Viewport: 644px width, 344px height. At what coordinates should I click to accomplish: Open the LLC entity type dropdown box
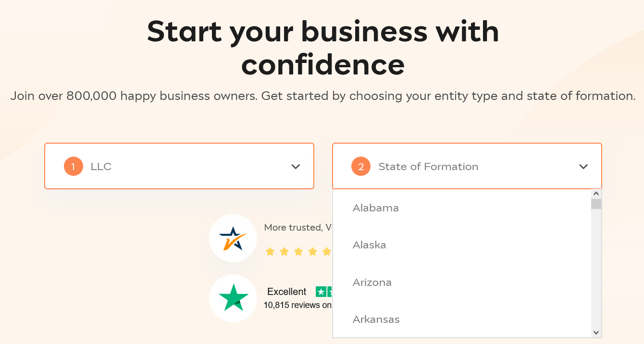pos(179,166)
